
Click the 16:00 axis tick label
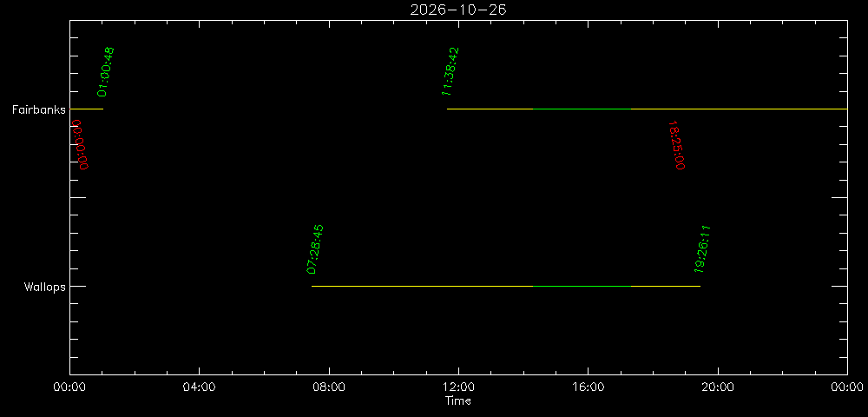tap(588, 387)
